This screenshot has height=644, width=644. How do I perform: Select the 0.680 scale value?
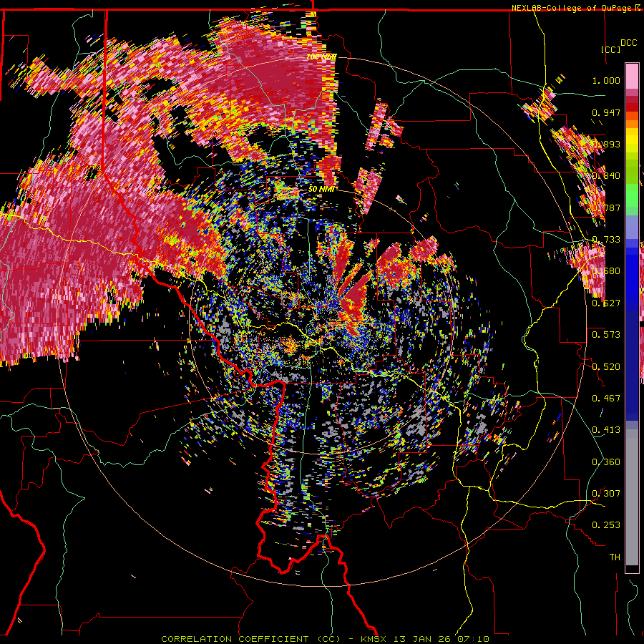tap(606, 271)
